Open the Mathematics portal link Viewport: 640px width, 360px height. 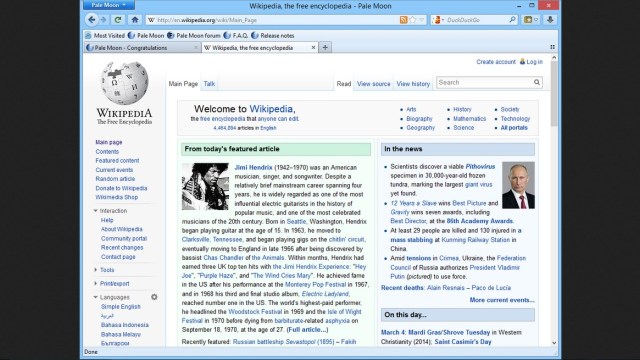pyautogui.click(x=469, y=118)
